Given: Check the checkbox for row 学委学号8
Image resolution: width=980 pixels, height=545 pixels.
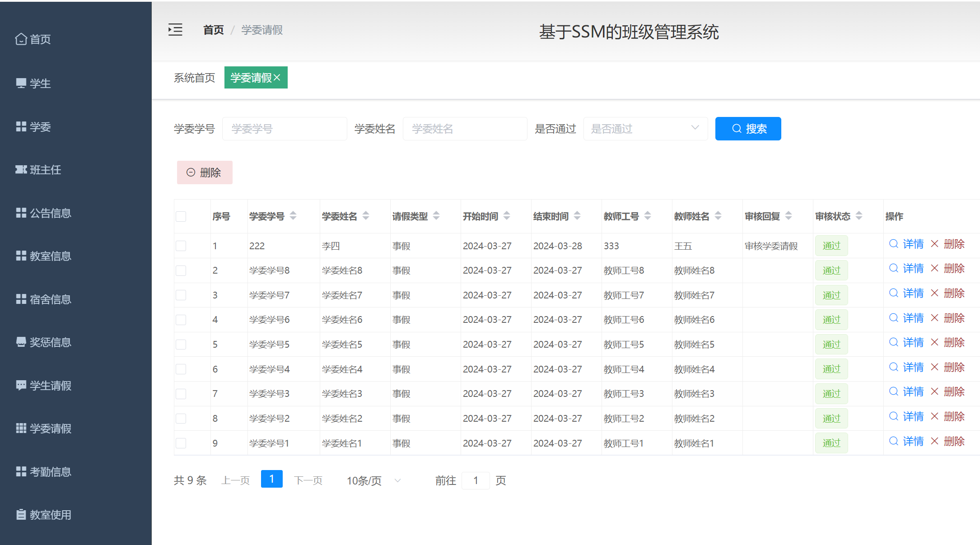Looking at the screenshot, I should coord(181,270).
